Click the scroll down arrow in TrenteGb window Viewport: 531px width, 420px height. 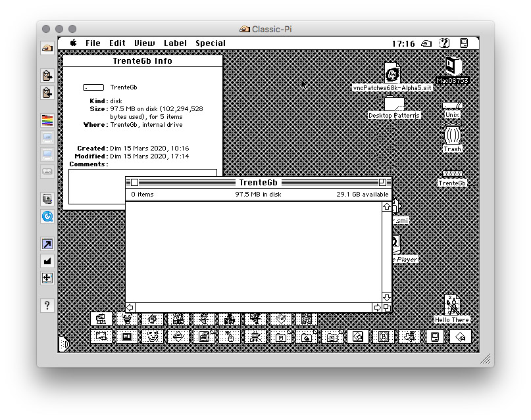387,298
